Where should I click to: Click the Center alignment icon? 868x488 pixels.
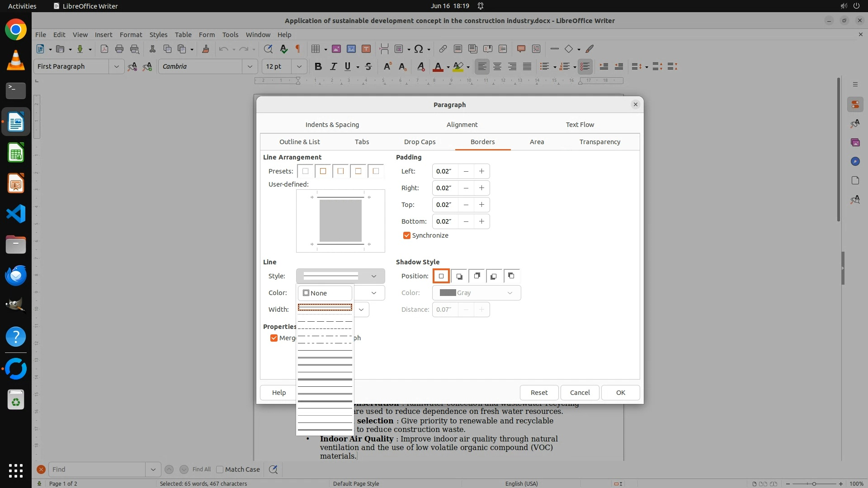click(497, 66)
